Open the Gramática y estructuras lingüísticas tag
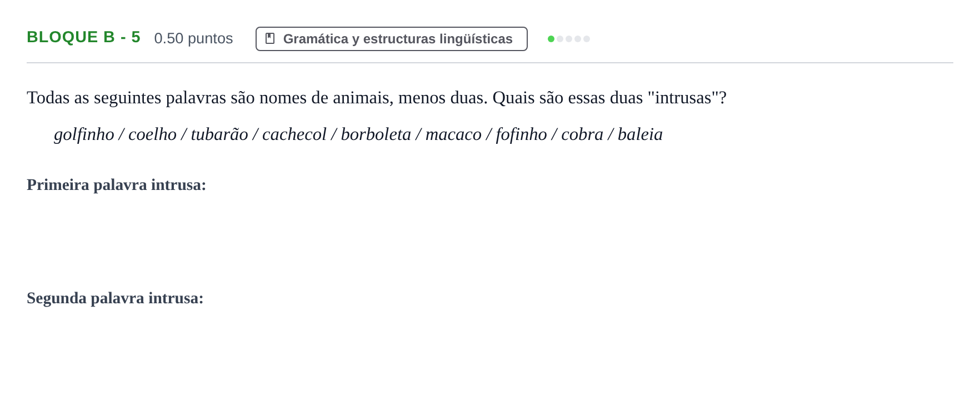The height and width of the screenshot is (411, 980). point(392,39)
